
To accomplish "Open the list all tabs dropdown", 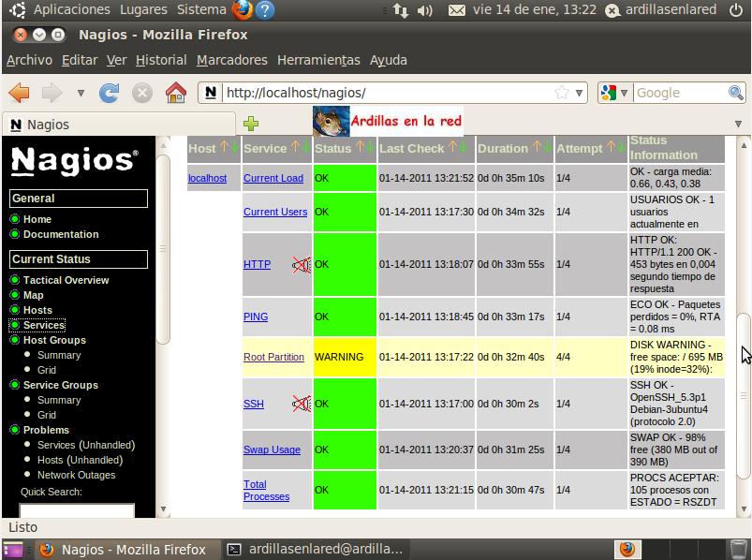I will (738, 125).
